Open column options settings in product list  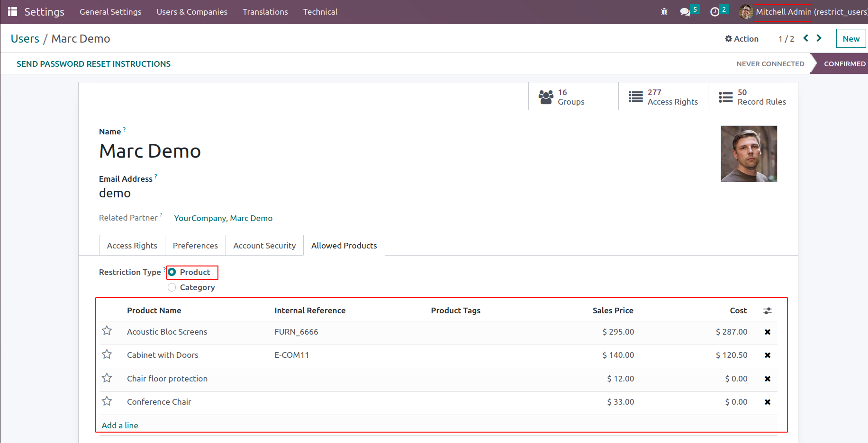[767, 311]
